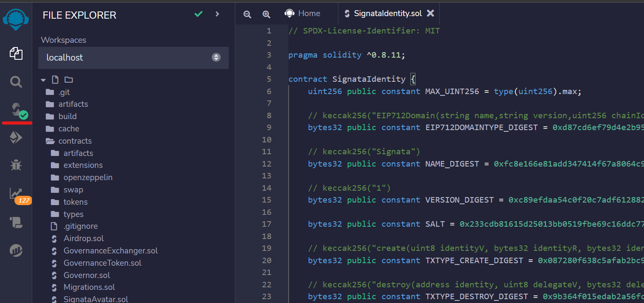Viewport: 644px width, 303px height.
Task: Expand the extensions folder
Action: [x=83, y=165]
